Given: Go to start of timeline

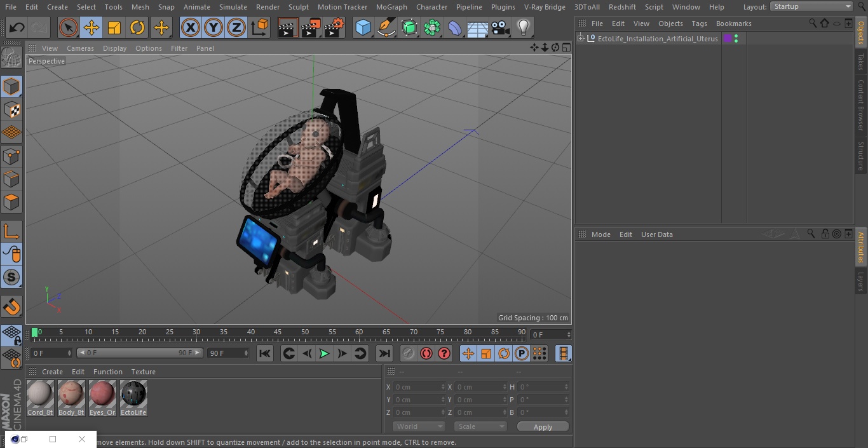Looking at the screenshot, I should tap(265, 353).
